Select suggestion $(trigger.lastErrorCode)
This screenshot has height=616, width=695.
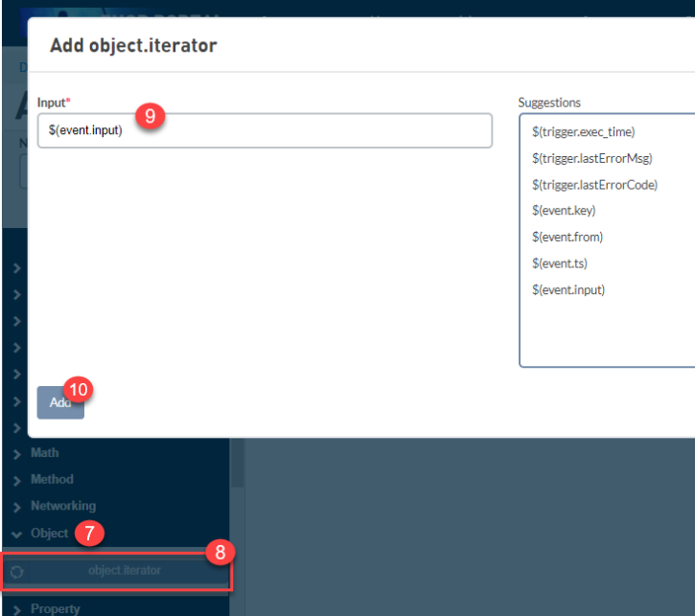pyautogui.click(x=595, y=185)
